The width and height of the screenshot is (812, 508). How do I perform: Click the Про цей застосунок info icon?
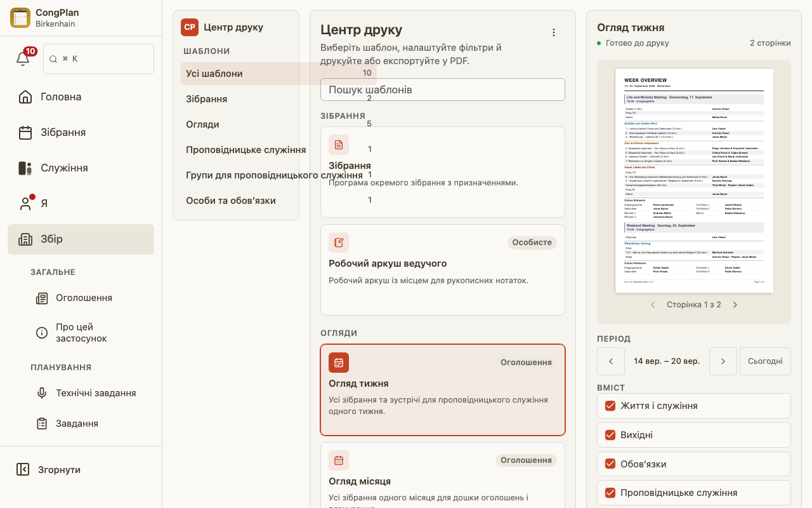tap(42, 333)
